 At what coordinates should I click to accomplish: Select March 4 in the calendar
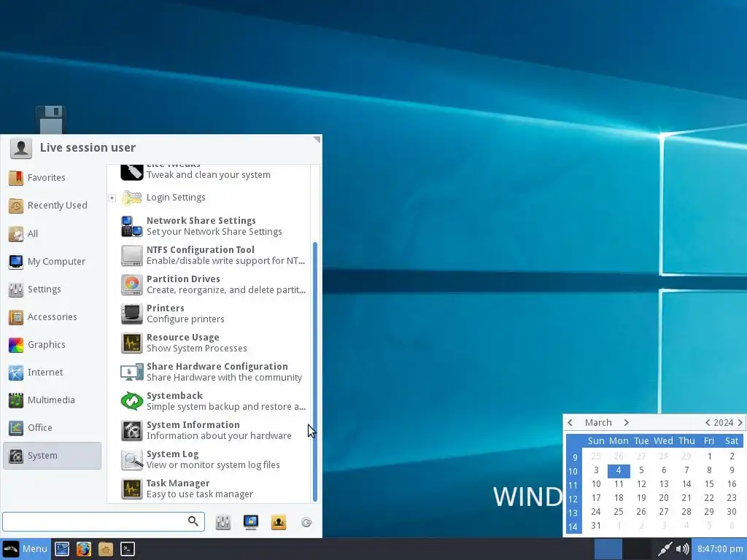point(619,470)
